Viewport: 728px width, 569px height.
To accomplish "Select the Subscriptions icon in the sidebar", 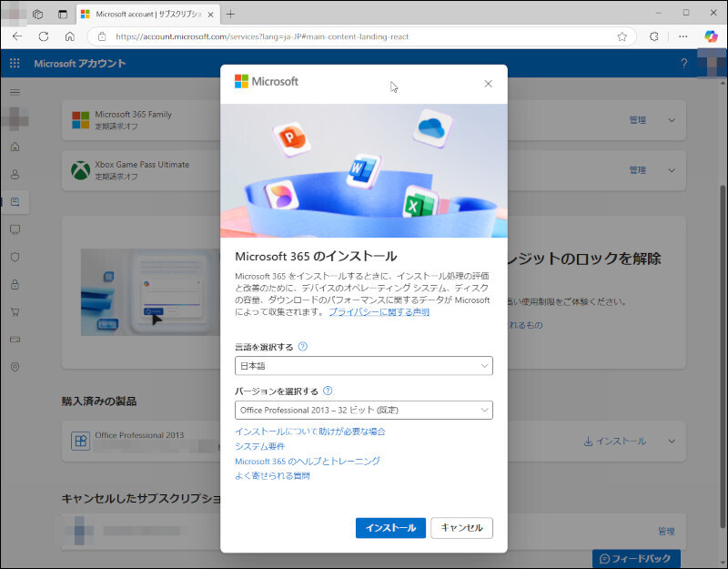I will (15, 201).
